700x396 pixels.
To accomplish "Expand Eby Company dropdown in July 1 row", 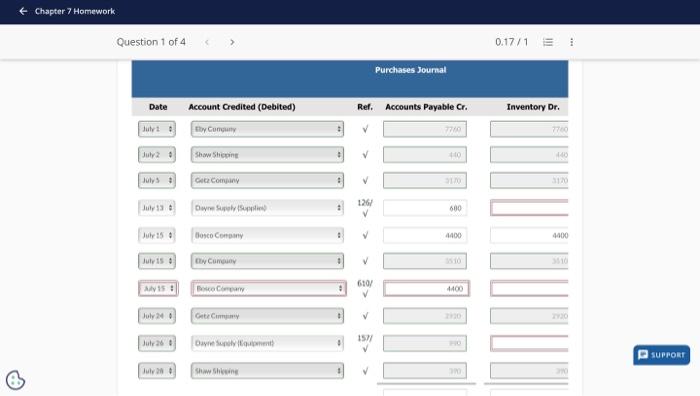I will click(x=267, y=129).
